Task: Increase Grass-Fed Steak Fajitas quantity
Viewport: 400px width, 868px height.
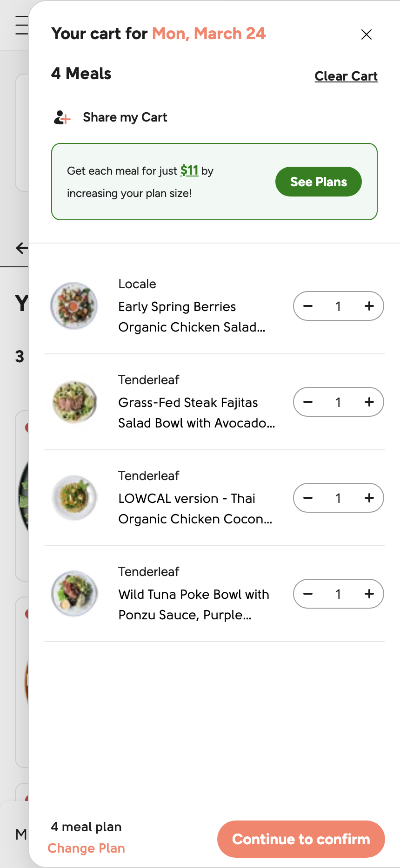Action: (x=369, y=402)
